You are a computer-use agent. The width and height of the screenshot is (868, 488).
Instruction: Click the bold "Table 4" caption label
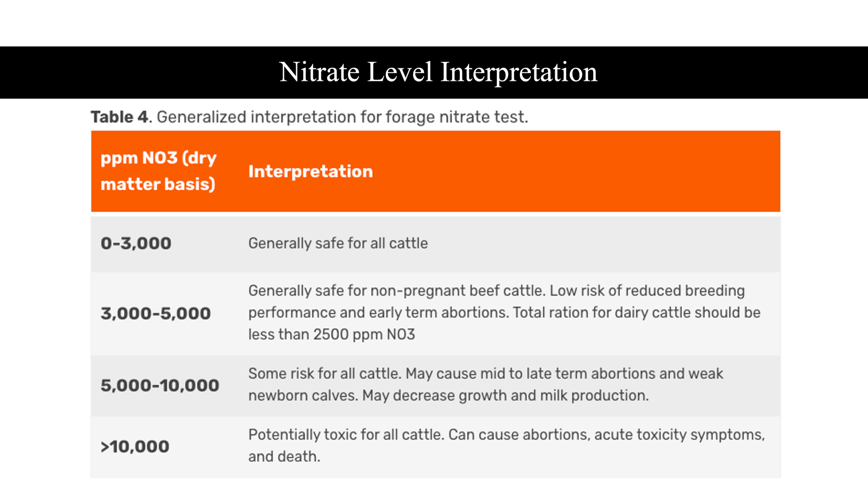point(119,117)
